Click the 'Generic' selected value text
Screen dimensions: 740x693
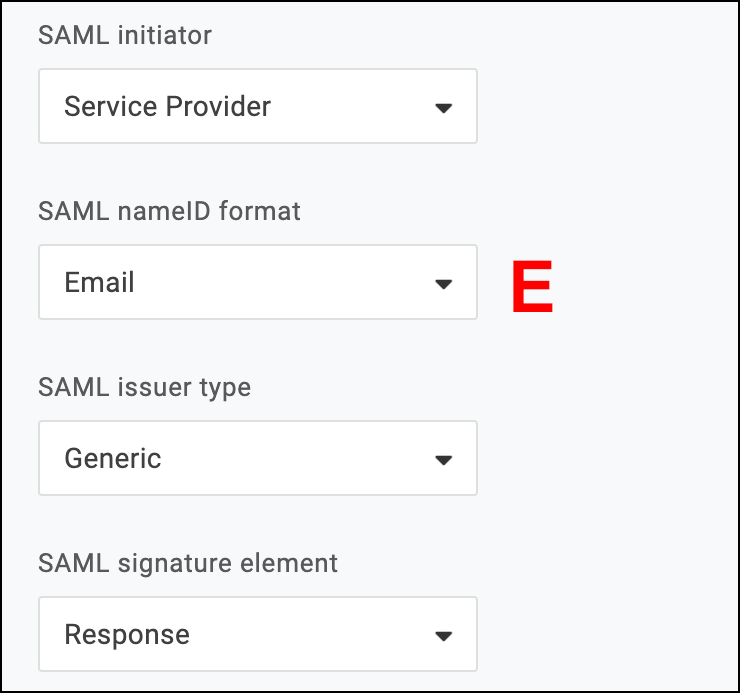[112, 458]
